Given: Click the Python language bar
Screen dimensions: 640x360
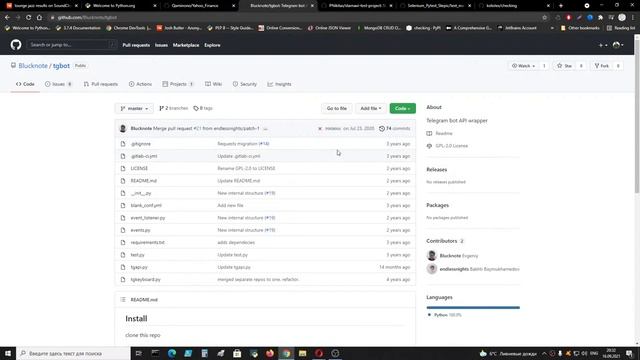Looking at the screenshot, I should [x=473, y=308].
